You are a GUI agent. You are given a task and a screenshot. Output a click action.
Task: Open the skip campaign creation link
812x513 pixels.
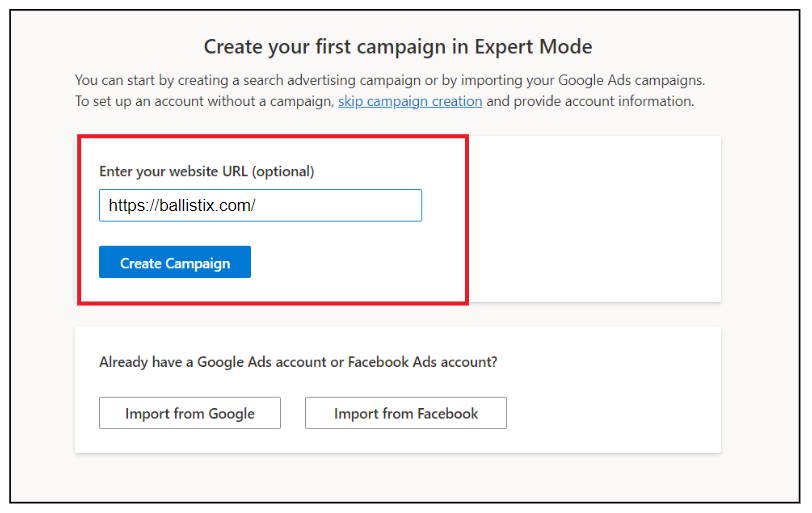410,101
